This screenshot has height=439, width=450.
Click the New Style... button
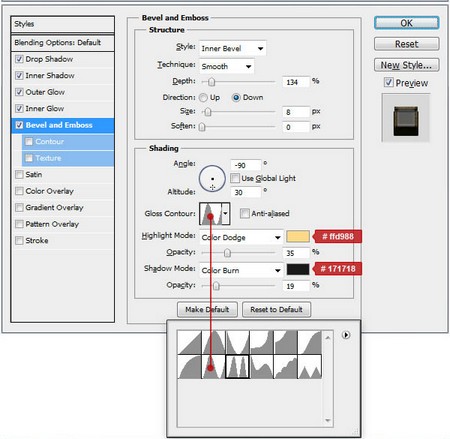(x=406, y=65)
